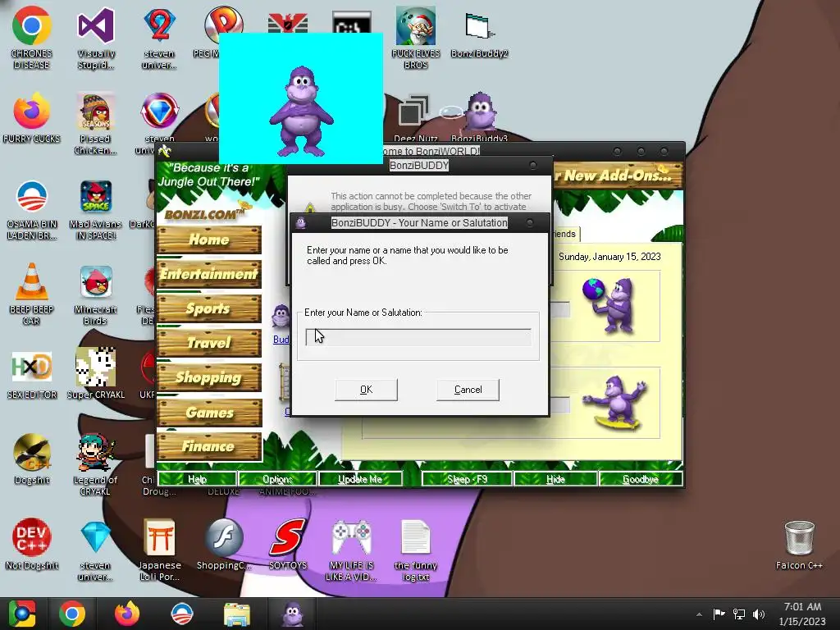The height and width of the screenshot is (630, 840).
Task: Open Legend of CRYAKL desktop icon
Action: [95, 464]
